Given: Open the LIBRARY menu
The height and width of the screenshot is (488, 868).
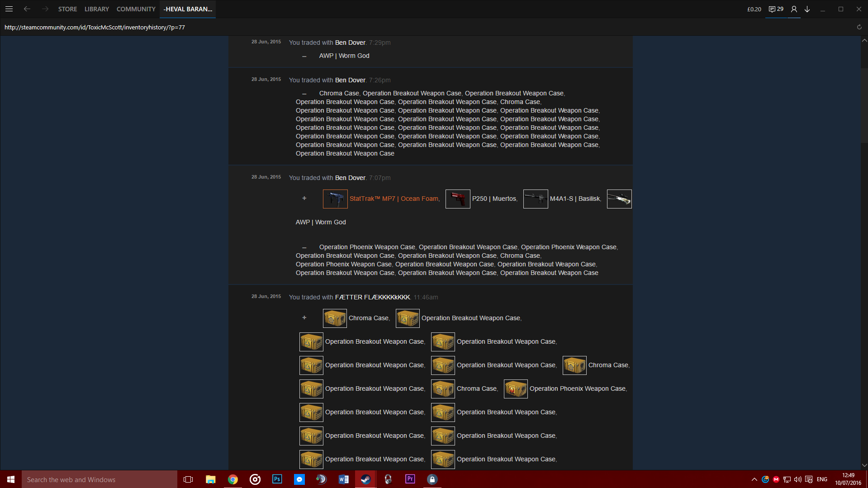Looking at the screenshot, I should coord(97,9).
